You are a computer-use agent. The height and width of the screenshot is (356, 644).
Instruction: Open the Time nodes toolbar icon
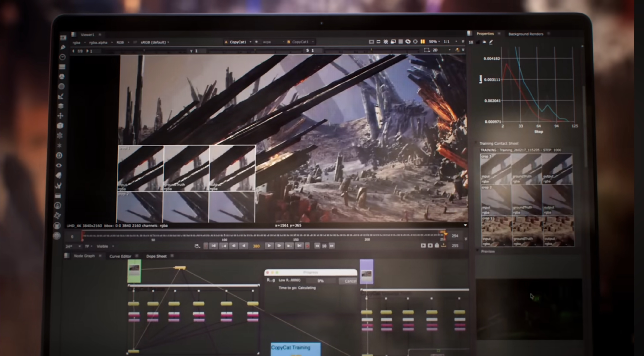(63, 57)
